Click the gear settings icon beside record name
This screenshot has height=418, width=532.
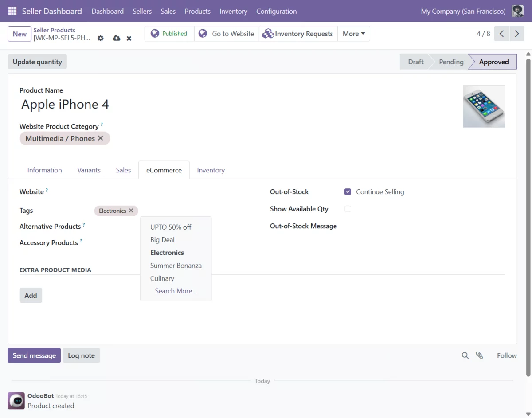pyautogui.click(x=101, y=38)
